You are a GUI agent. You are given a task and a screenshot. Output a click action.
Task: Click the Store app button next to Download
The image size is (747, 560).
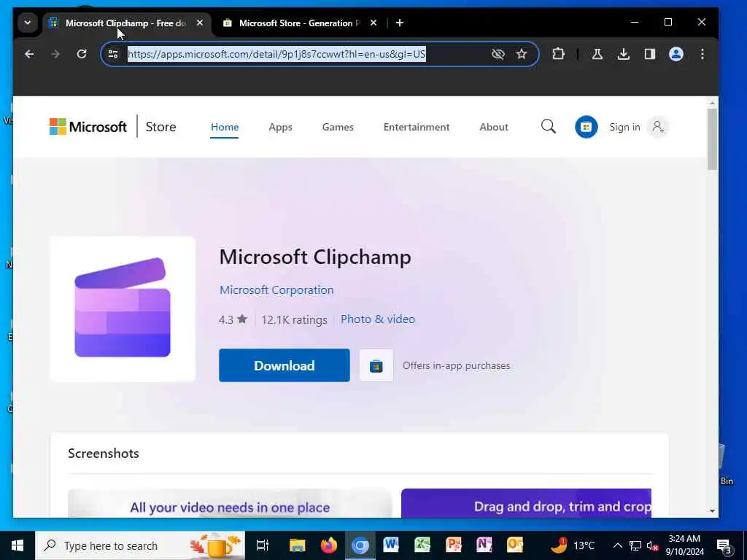376,365
